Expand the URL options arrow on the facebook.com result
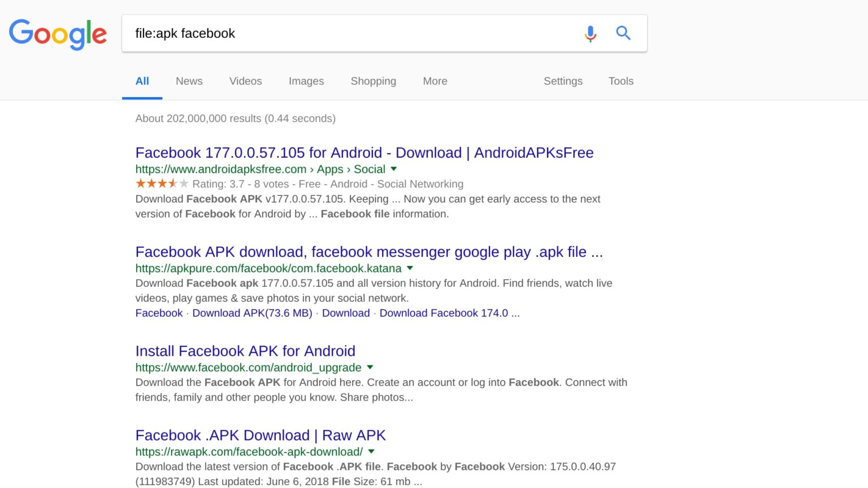 pos(370,367)
